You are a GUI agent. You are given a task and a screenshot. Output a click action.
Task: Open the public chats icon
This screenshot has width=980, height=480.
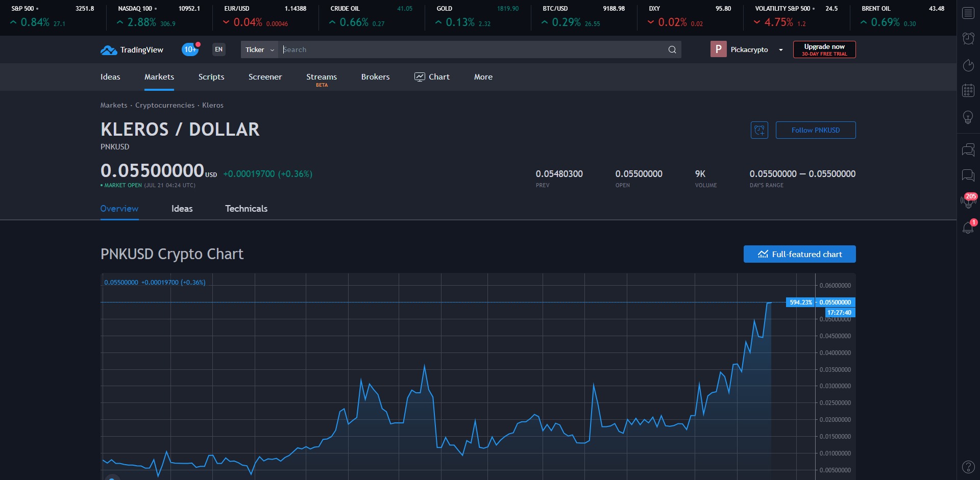(968, 150)
